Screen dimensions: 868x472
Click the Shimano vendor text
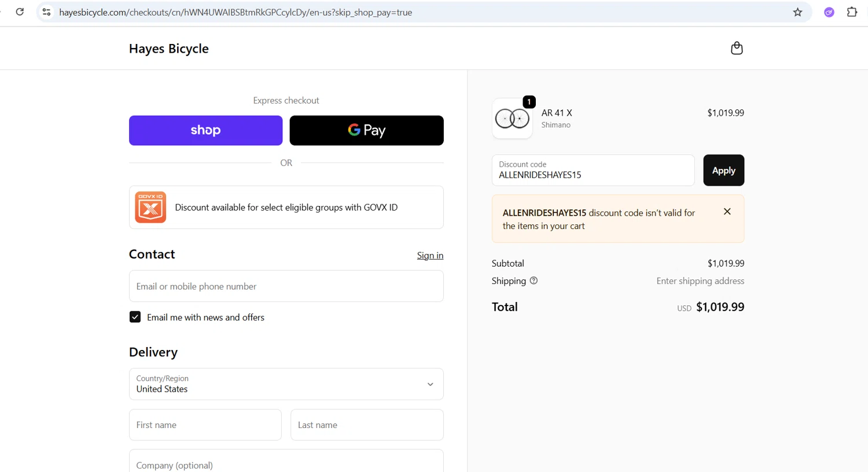tap(556, 125)
